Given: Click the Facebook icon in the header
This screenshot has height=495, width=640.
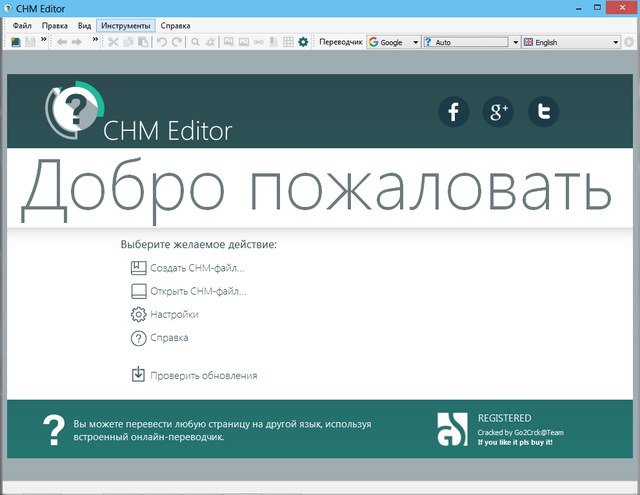Looking at the screenshot, I should point(453,112).
